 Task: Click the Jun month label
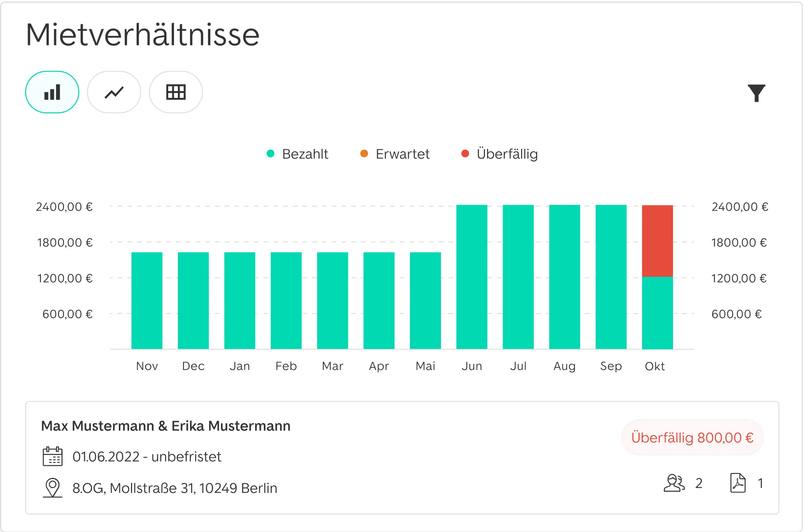click(472, 366)
